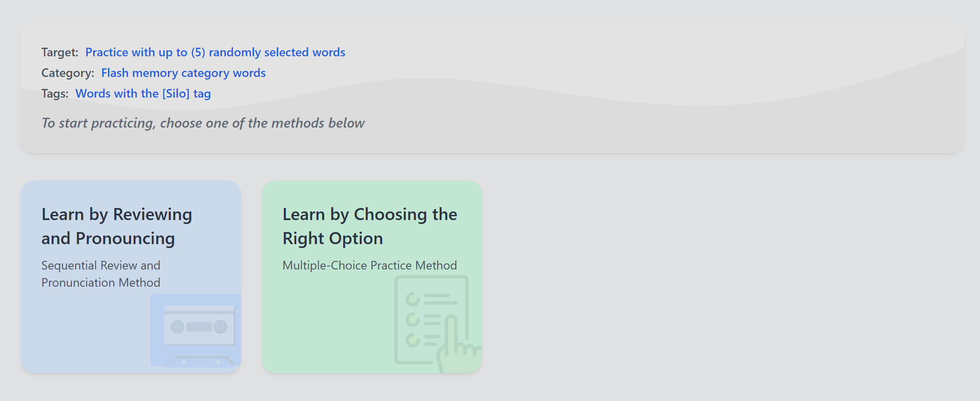This screenshot has width=980, height=401.
Task: Click the italic 'To start practicing' instruction text
Action: (203, 123)
